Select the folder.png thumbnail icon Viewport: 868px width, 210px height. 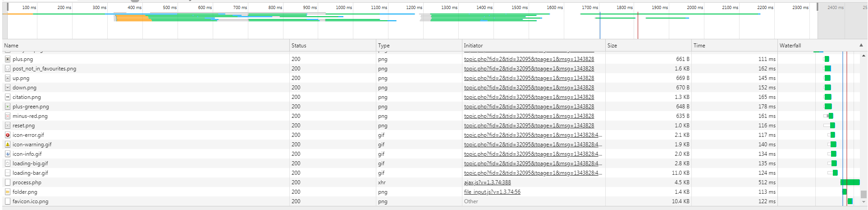(x=8, y=192)
